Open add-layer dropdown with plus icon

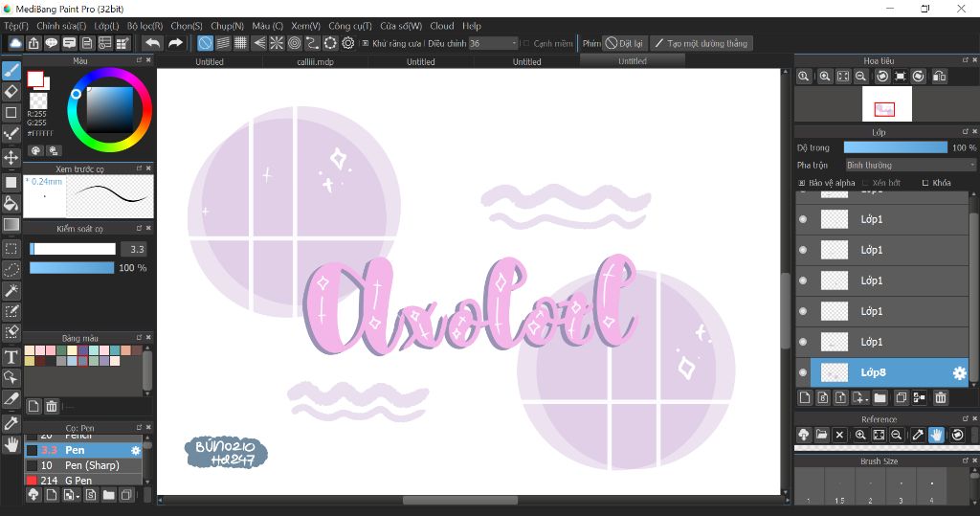click(x=860, y=397)
